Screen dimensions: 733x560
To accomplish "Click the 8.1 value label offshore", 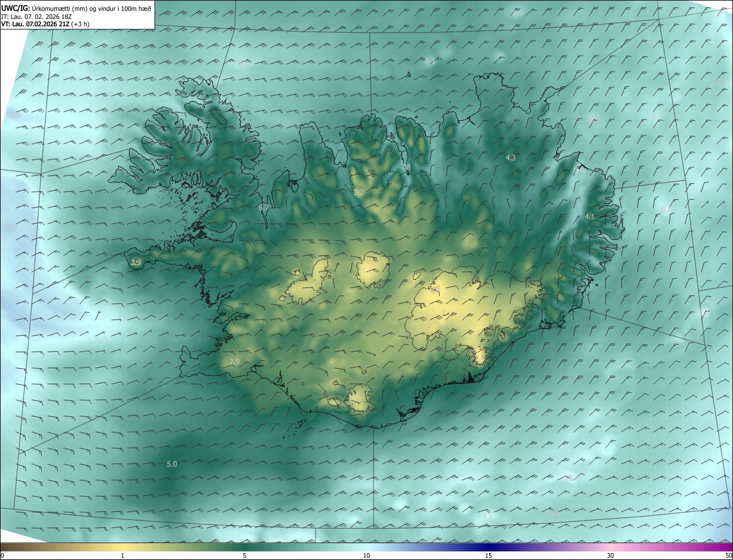I will coord(430,61).
